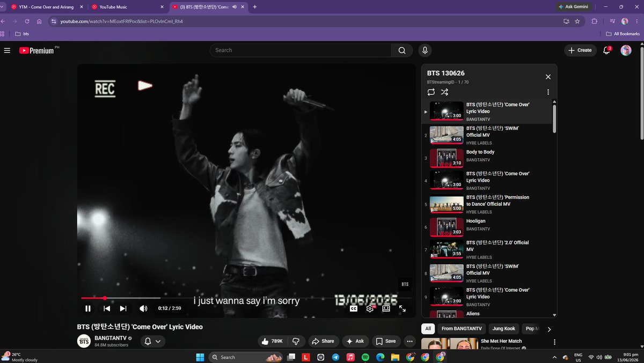Open File Explorer from the taskbar
Viewport: 644px width, 363px height.
point(395,357)
